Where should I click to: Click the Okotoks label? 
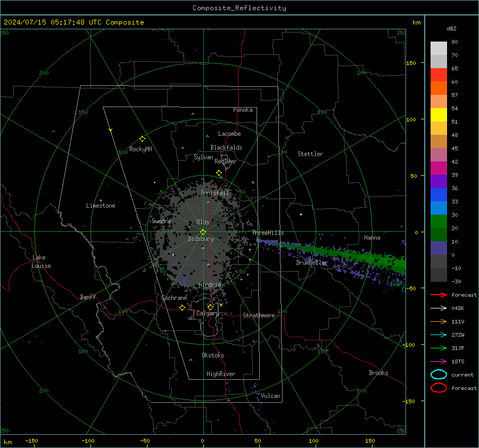(213, 355)
